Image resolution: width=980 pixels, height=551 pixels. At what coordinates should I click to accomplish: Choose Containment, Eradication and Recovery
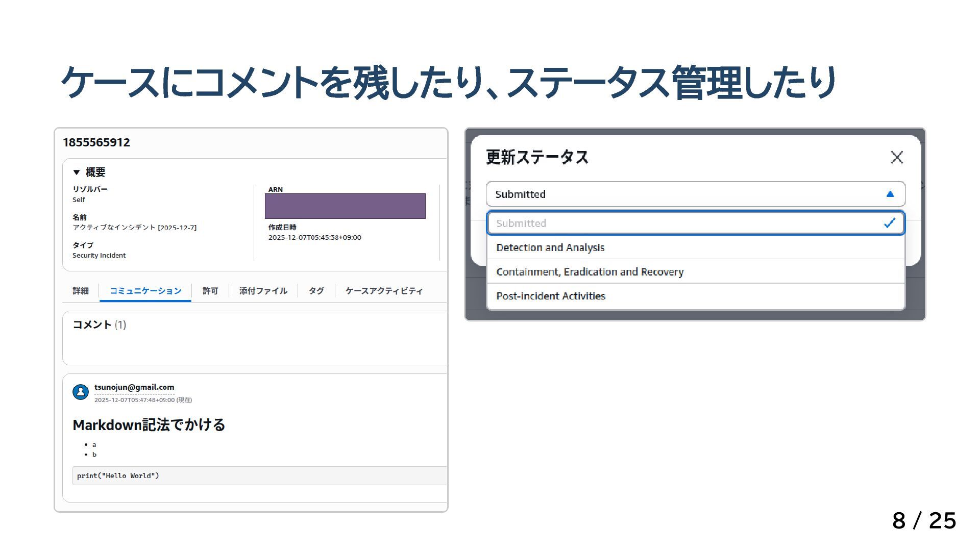(590, 272)
